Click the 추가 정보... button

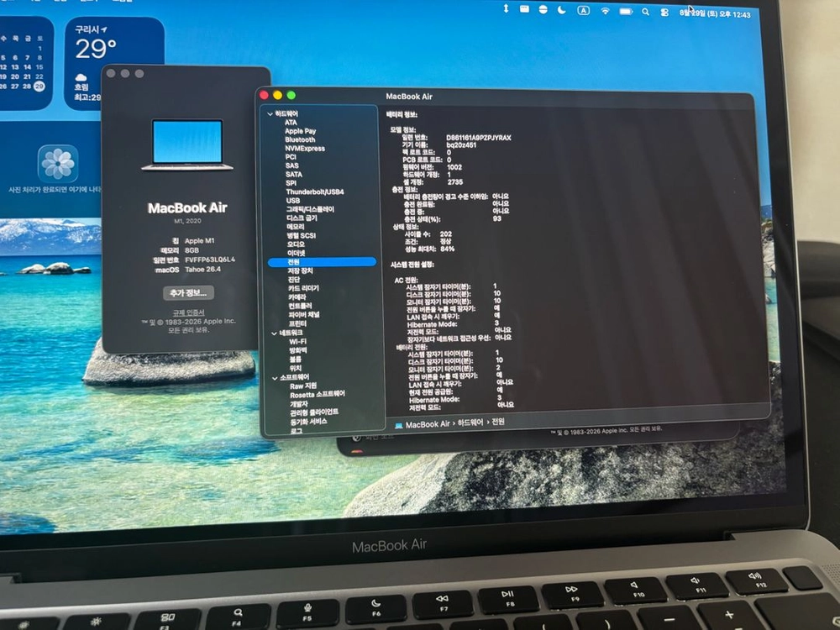188,293
